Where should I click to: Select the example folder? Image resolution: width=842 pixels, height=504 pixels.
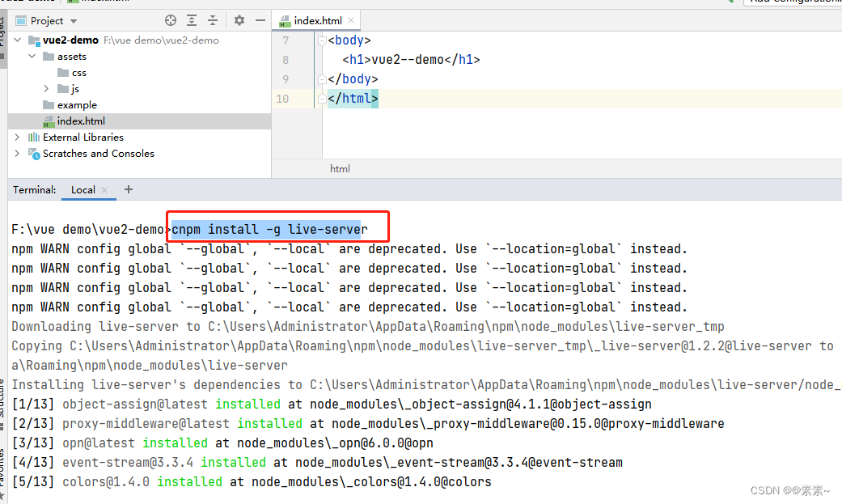(x=77, y=105)
